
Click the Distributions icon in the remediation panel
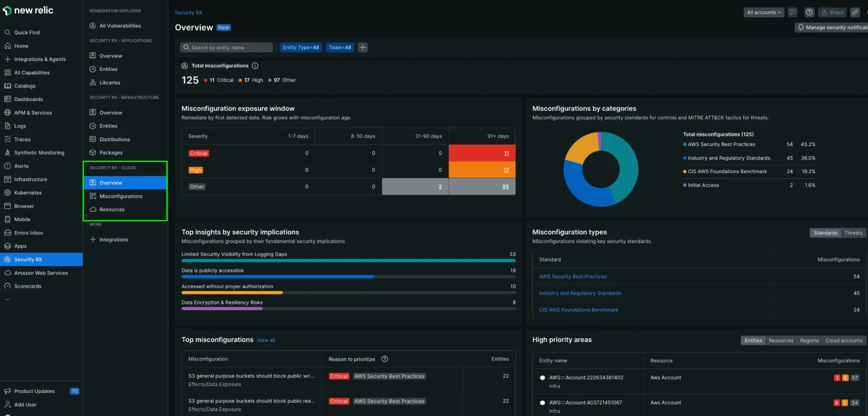[92, 139]
